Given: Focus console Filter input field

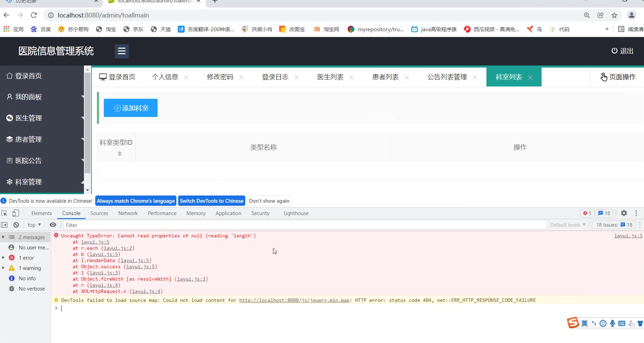Looking at the screenshot, I should point(305,225).
